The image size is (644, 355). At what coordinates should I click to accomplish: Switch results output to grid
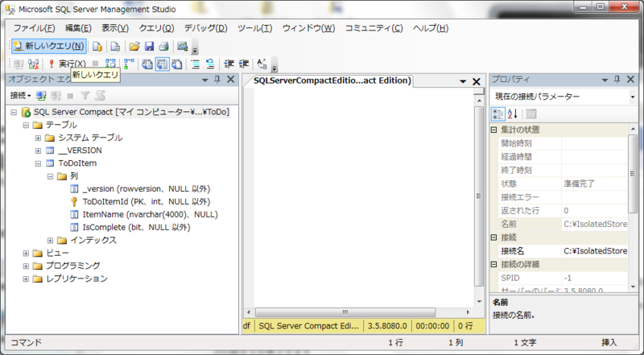coord(163,64)
